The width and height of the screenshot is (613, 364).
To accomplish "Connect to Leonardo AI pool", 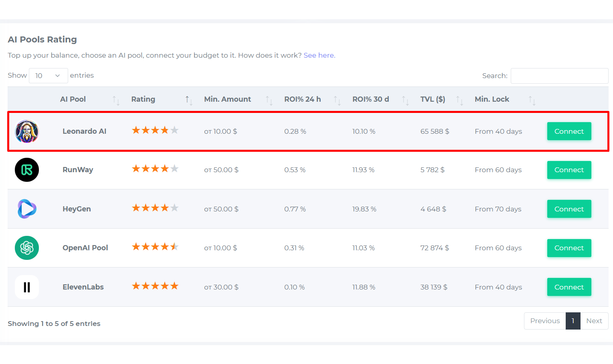I will click(x=569, y=131).
